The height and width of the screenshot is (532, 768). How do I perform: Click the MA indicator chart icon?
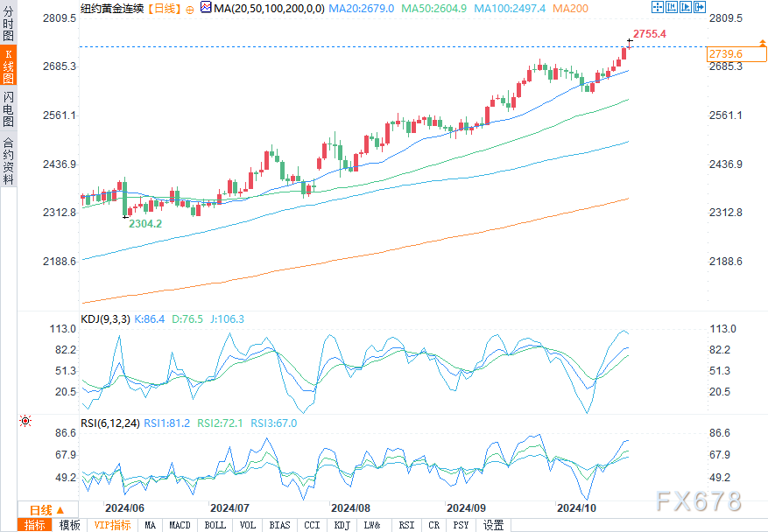pos(205,8)
